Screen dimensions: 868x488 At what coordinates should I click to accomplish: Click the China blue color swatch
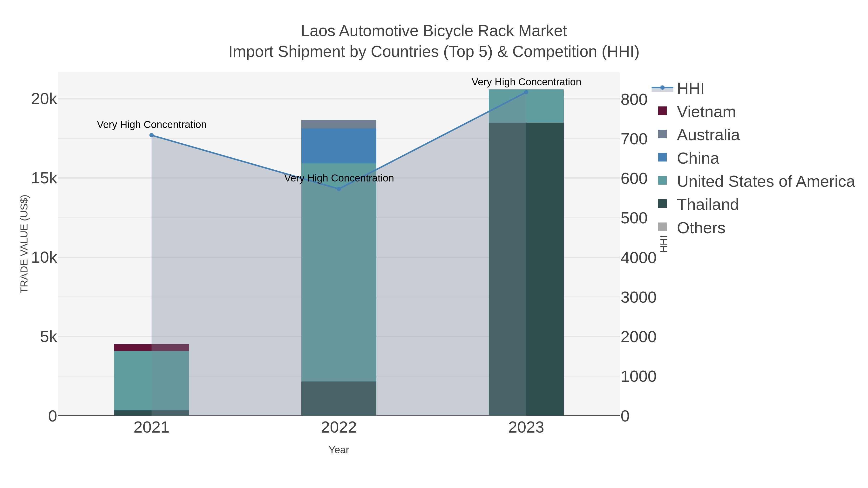[x=663, y=157]
